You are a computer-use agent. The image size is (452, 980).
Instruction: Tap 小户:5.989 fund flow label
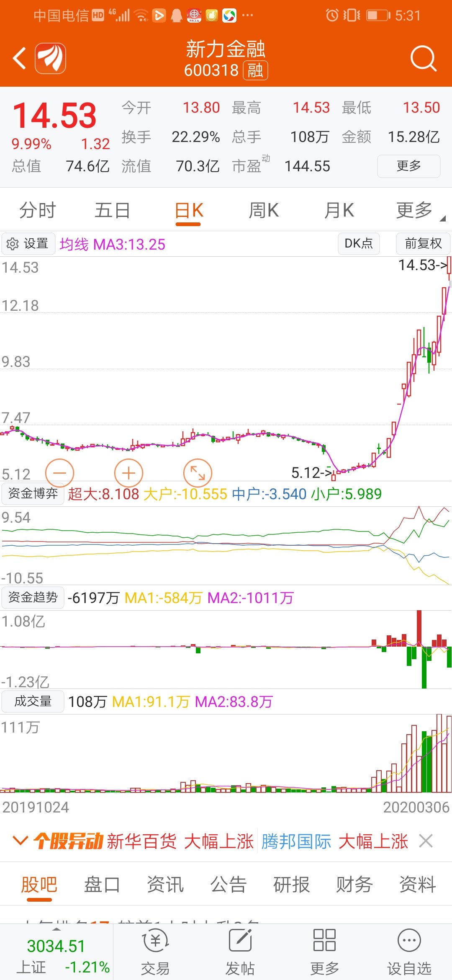[x=346, y=494]
